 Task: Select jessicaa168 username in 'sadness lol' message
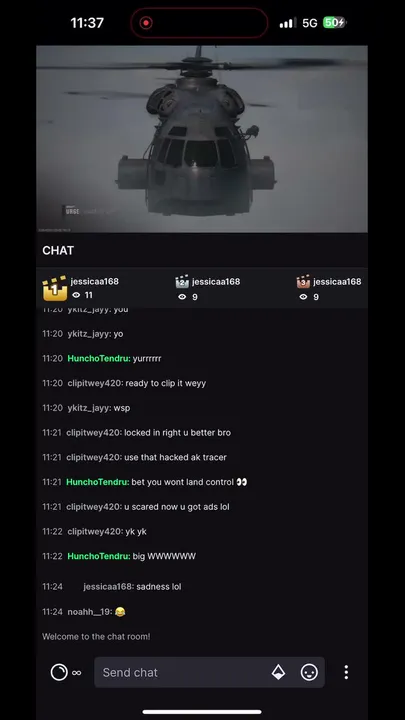pos(108,587)
